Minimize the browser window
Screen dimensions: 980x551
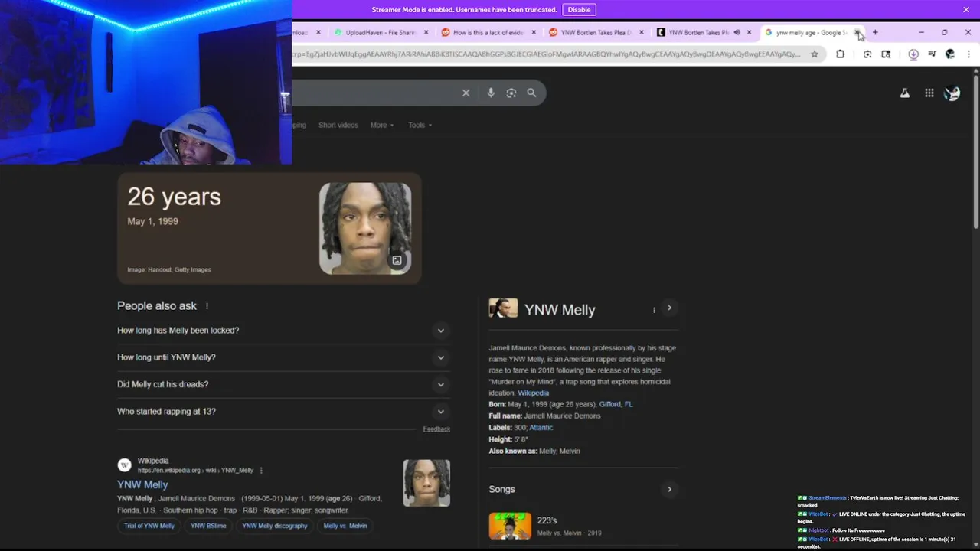click(x=921, y=33)
